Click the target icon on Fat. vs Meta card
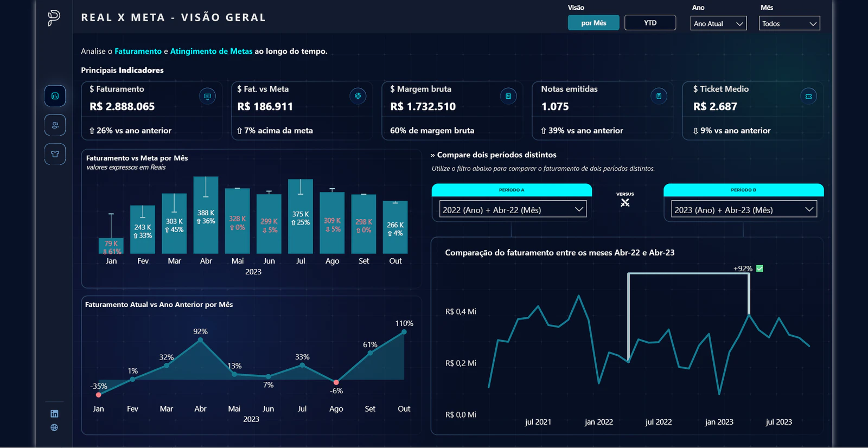 358,96
